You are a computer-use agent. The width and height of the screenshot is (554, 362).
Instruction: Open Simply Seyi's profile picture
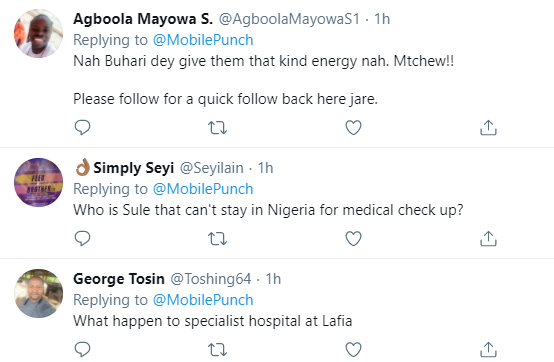pyautogui.click(x=39, y=182)
